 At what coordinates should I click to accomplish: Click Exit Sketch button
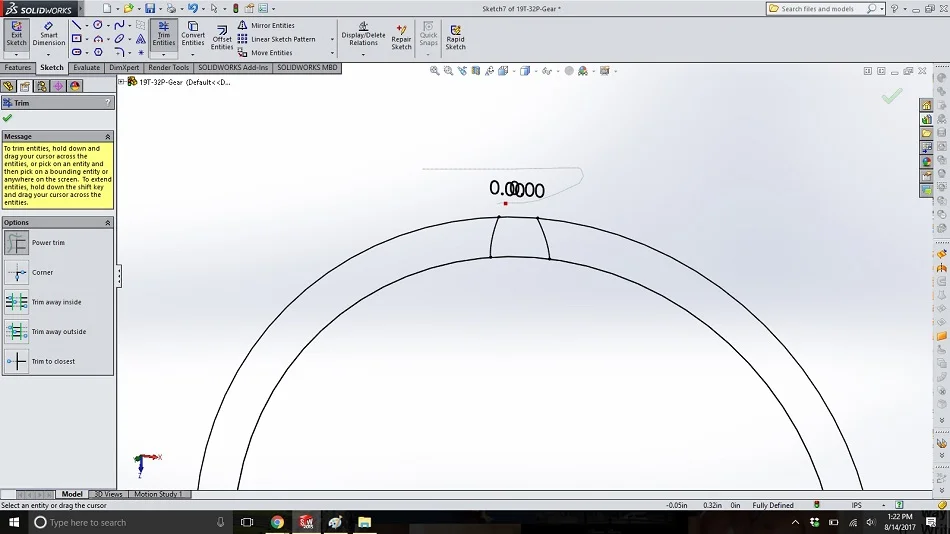click(x=16, y=34)
